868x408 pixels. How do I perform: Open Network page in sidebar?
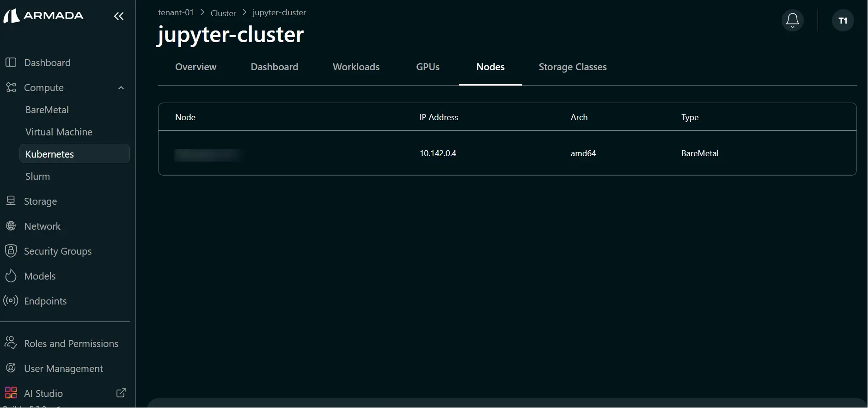(43, 226)
